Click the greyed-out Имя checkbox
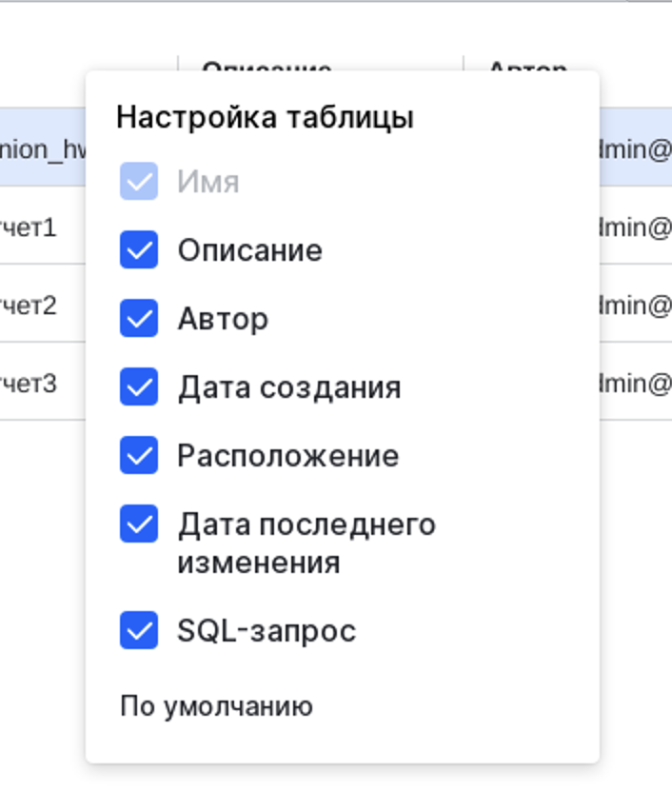 click(x=139, y=182)
